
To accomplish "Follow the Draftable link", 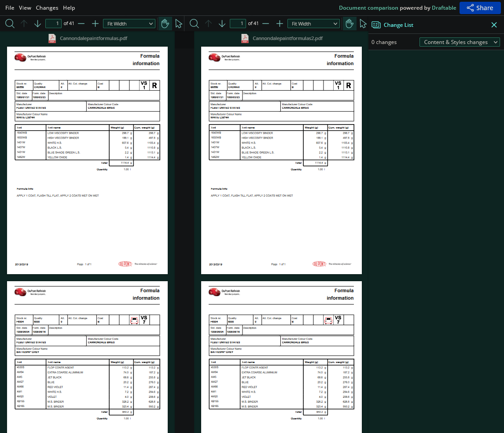I will point(444,8).
